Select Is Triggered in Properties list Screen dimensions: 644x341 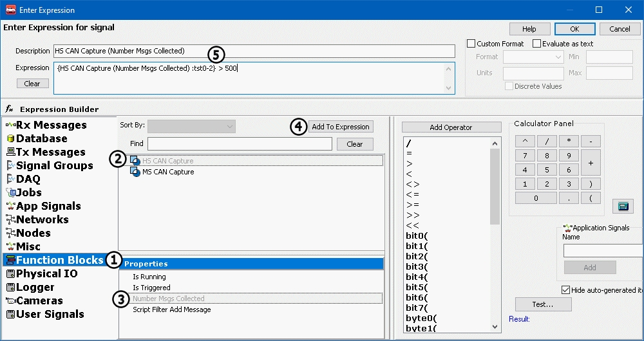pos(151,288)
